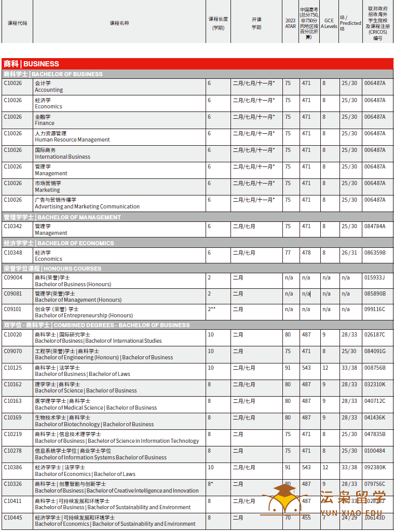Click CRICOS code 026187C
This screenshot has height=532, width=394.
tap(375, 334)
